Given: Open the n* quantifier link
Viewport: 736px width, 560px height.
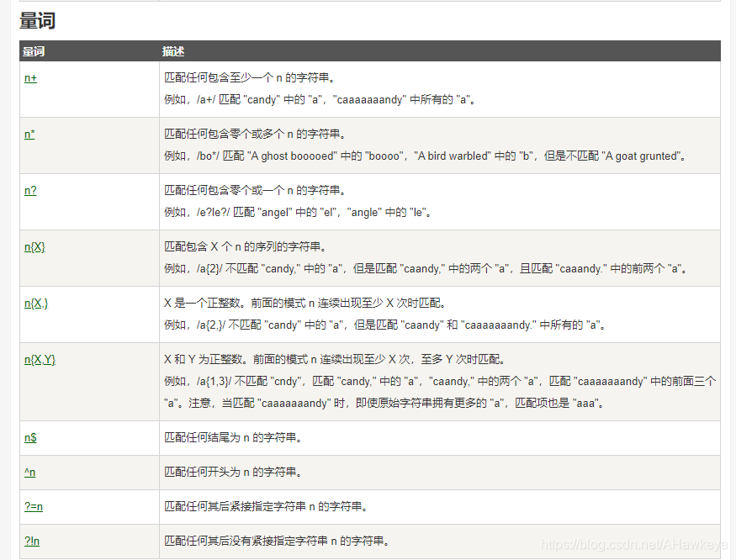Looking at the screenshot, I should (29, 135).
